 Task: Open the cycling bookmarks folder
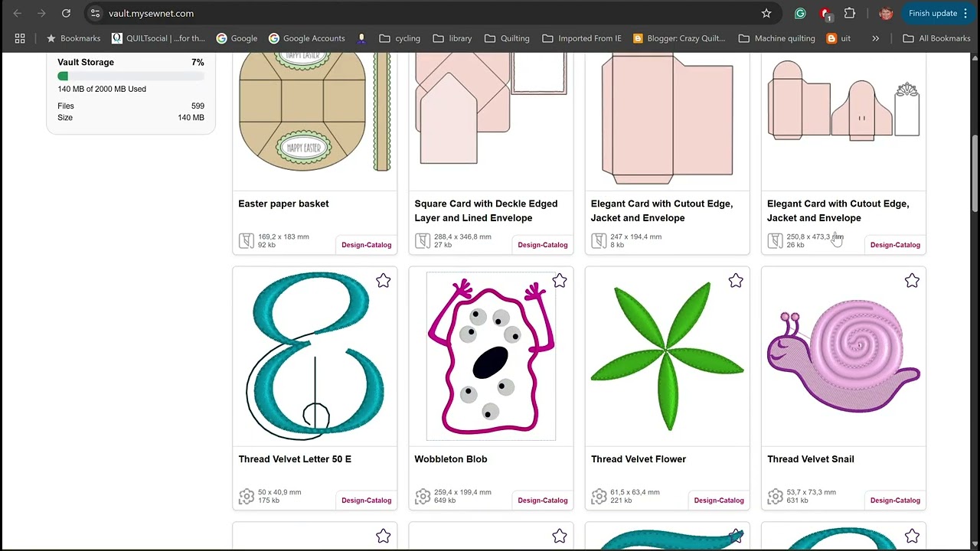[x=400, y=38]
